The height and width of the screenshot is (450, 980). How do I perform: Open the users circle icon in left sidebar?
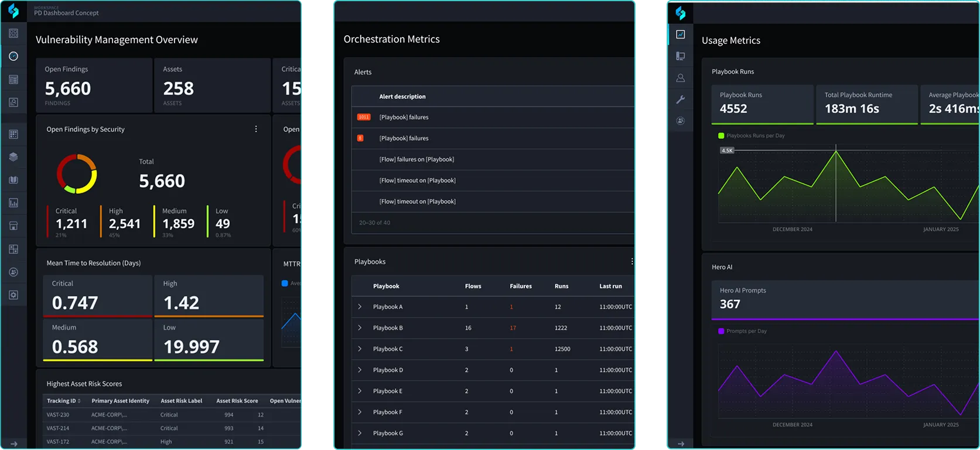[x=13, y=272]
